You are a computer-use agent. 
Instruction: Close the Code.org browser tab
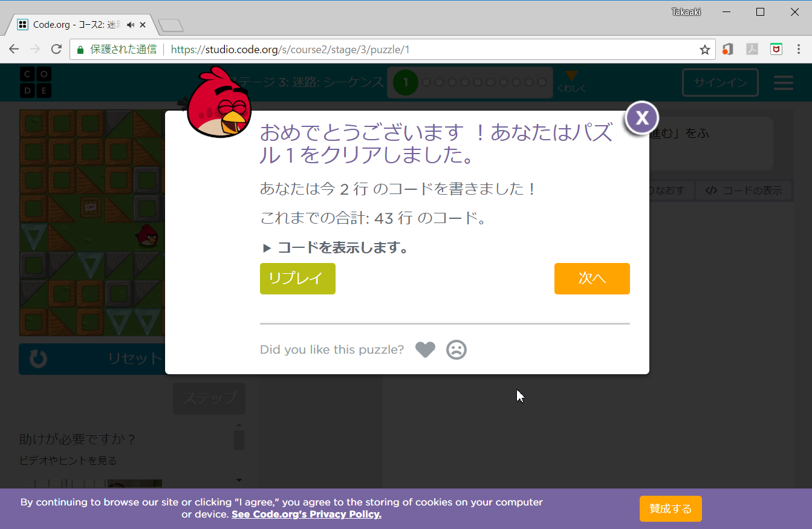click(x=143, y=25)
